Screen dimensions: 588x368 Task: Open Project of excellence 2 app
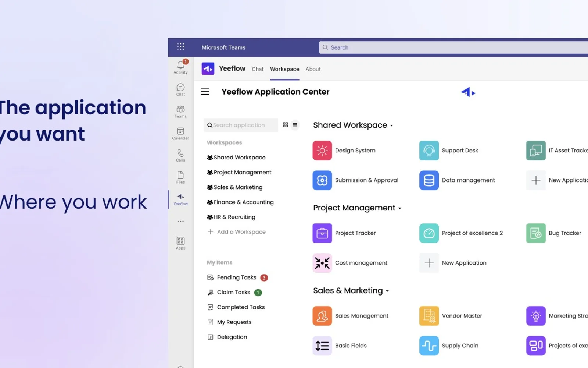[461, 233]
